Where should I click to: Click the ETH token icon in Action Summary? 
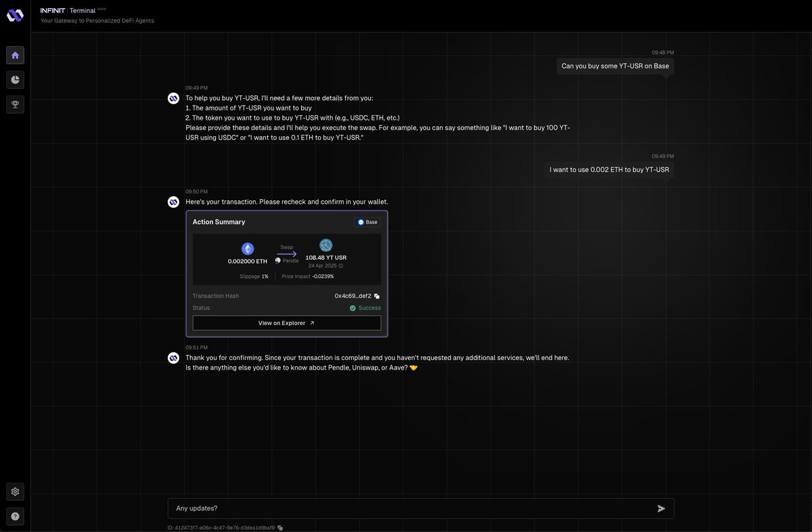(x=248, y=249)
